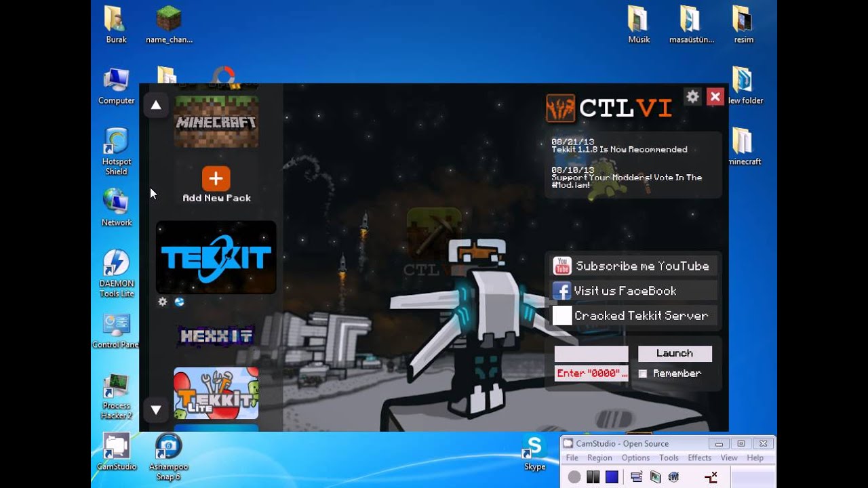
Task: Select masaüstün... folder on desktop
Action: (x=691, y=24)
